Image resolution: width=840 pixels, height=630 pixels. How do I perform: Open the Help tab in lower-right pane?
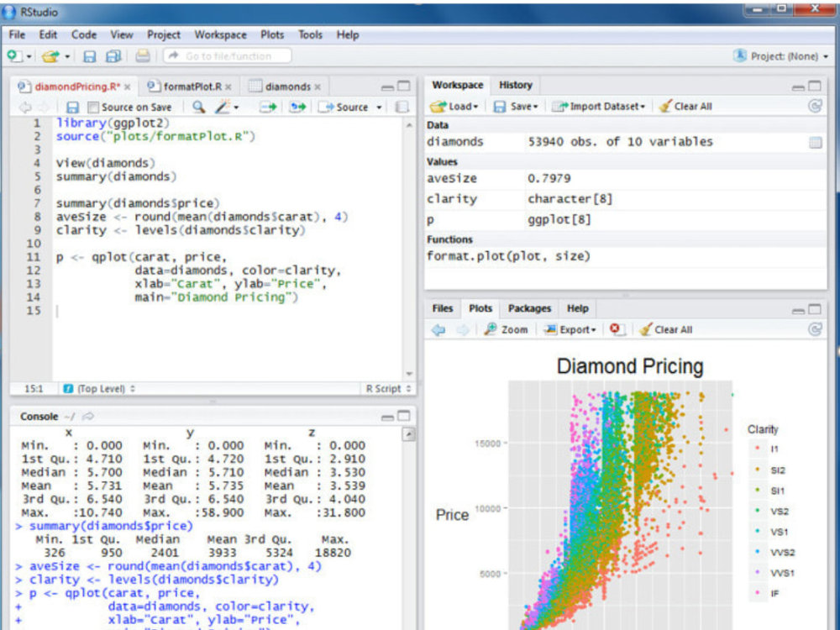click(578, 308)
